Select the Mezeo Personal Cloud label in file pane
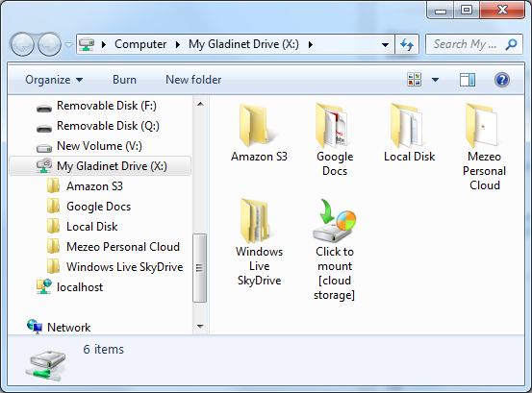The height and width of the screenshot is (393, 532). [484, 171]
